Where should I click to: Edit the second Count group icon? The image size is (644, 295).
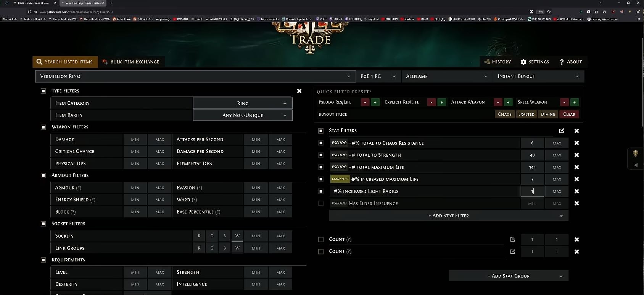click(512, 251)
